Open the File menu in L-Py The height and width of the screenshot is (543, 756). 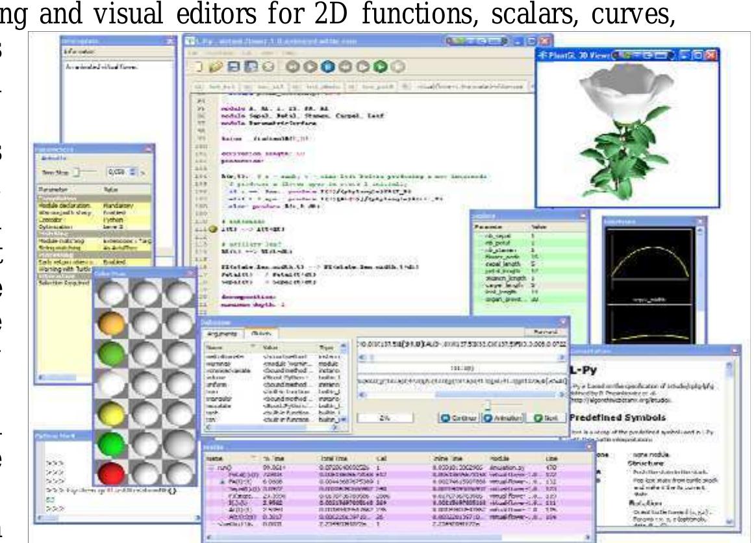(193, 53)
